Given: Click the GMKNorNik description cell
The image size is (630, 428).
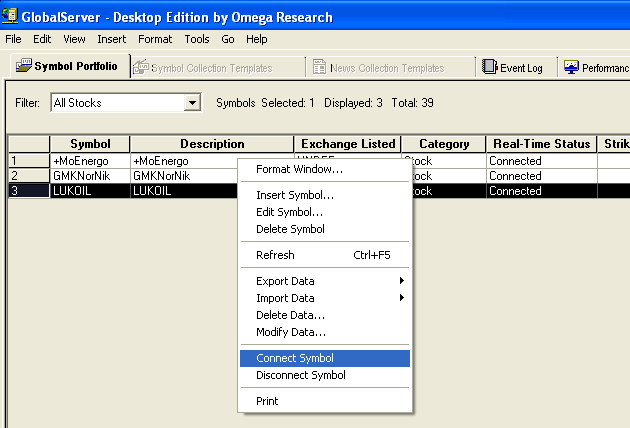Looking at the screenshot, I should 184,176.
